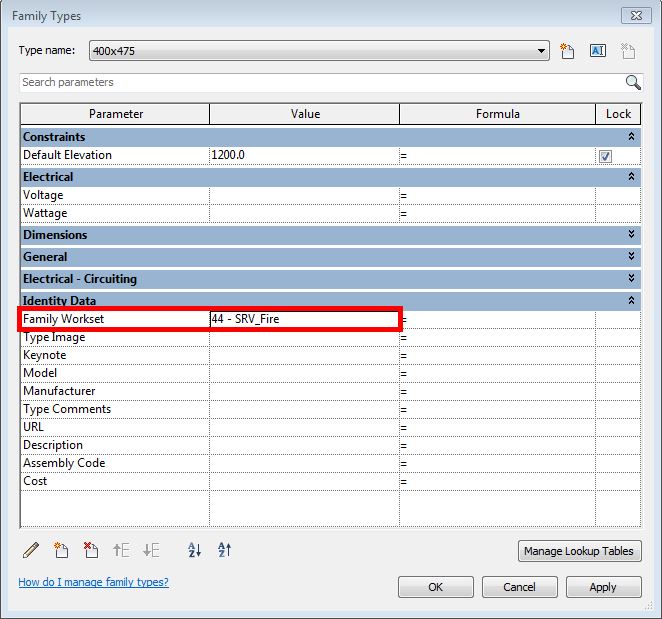Viewport: 662px width, 619px height.
Task: Collapse the Electrical group
Action: tap(631, 176)
